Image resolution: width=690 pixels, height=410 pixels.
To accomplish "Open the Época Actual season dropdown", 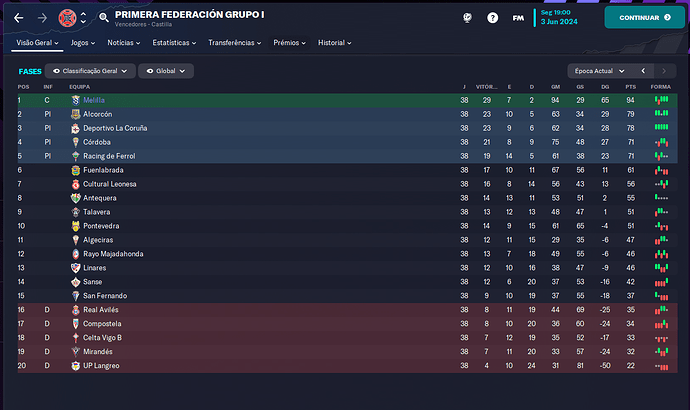I will (x=599, y=71).
